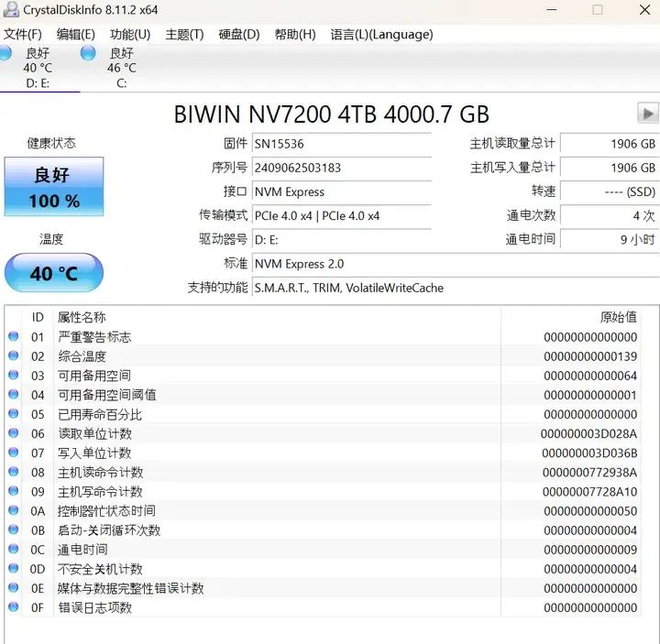Click the next disk arrow button
Screen dimensions: 660x644
click(648, 114)
